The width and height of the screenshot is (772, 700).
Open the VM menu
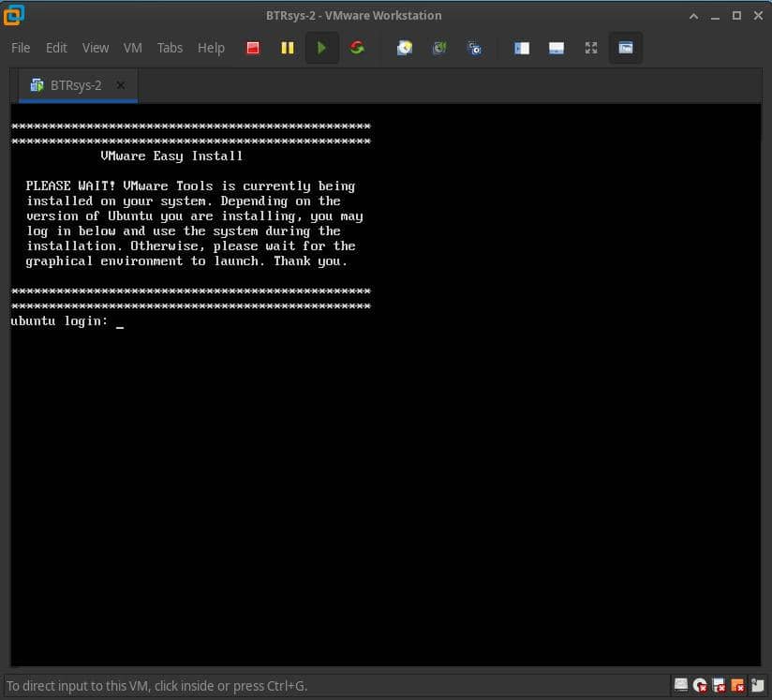pos(133,48)
